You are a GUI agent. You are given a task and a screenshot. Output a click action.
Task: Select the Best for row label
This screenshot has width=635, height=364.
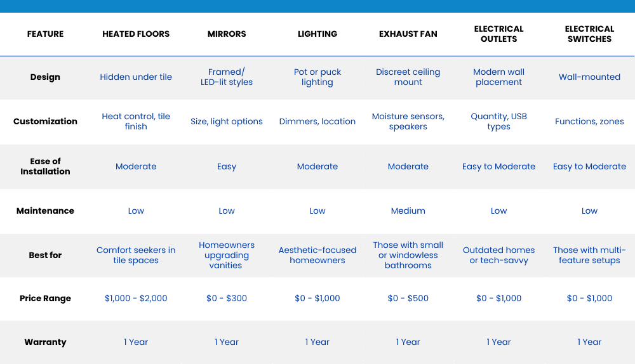coord(45,256)
